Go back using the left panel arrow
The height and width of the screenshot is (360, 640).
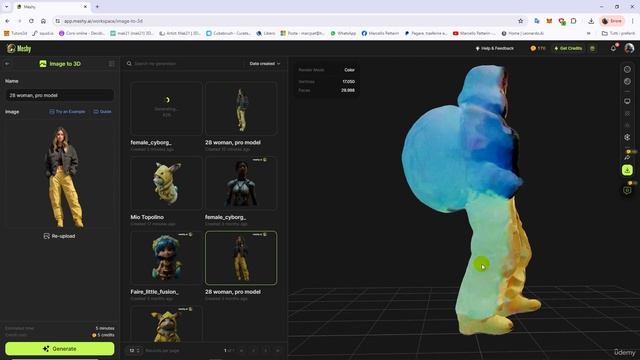[x=7, y=64]
